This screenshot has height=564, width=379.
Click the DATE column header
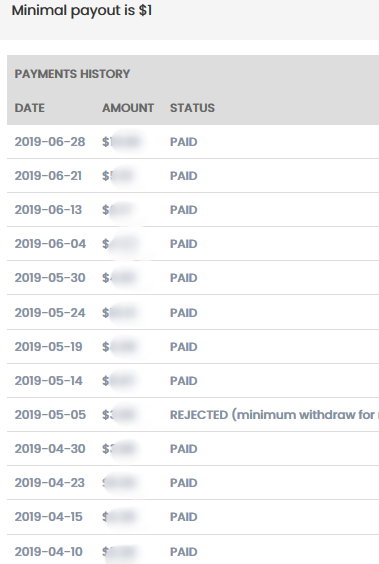tap(29, 108)
